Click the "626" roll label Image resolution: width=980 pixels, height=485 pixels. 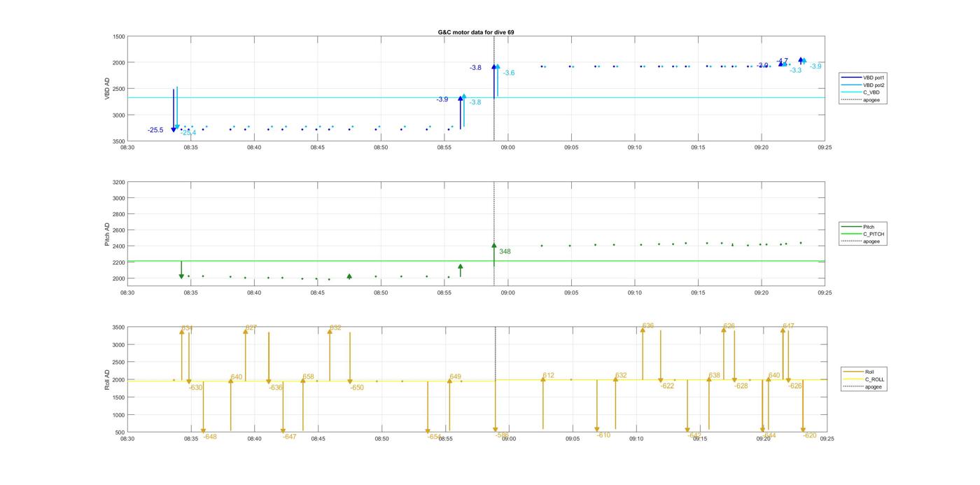(x=729, y=325)
